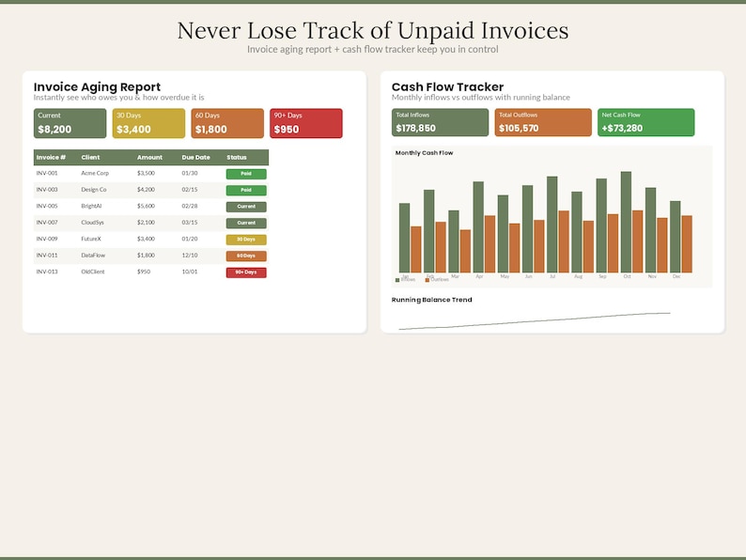Click the 60 Days badge for INV-011

(246, 256)
